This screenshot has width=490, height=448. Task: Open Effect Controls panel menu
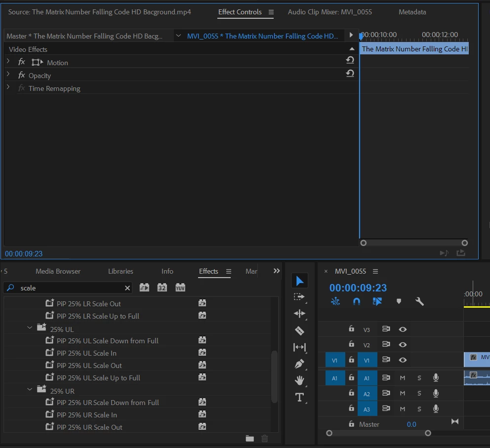click(x=271, y=12)
